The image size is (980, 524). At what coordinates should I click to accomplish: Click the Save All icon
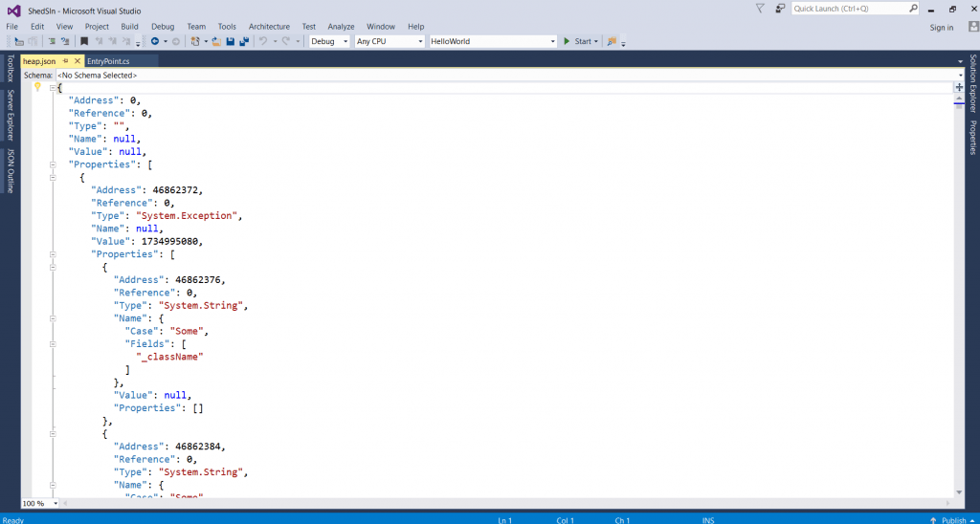coord(244,41)
